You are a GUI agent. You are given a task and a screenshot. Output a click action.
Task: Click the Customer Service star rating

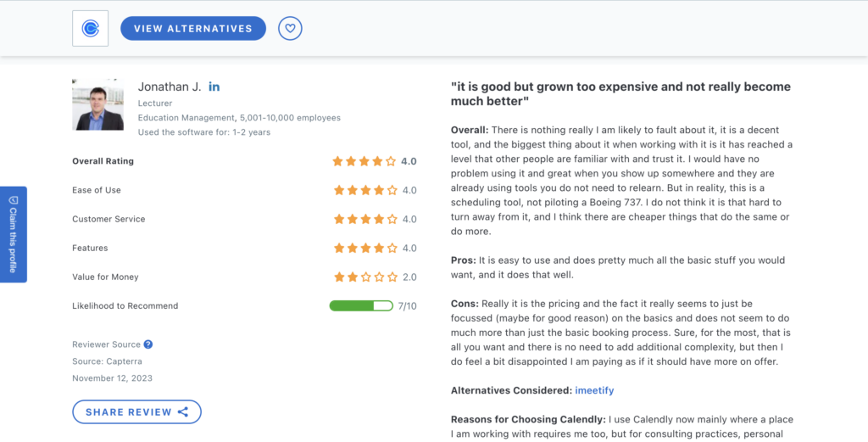coord(364,219)
